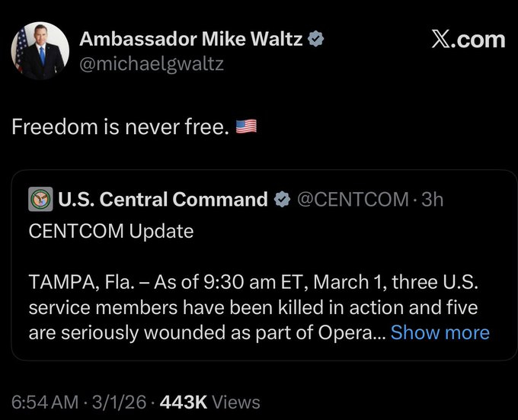Click the Ambassador Mike Waltz display name
The image size is (518, 420).
coord(191,38)
